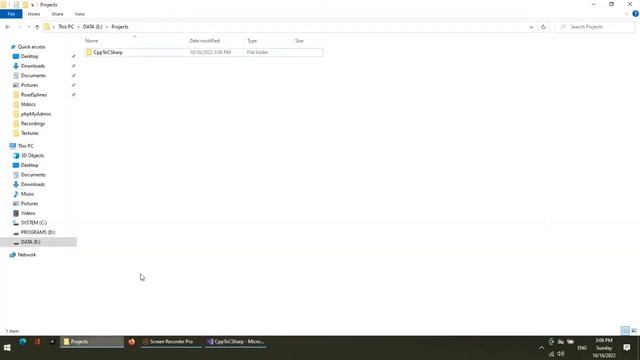Refresh the Projects folder view

543,27
